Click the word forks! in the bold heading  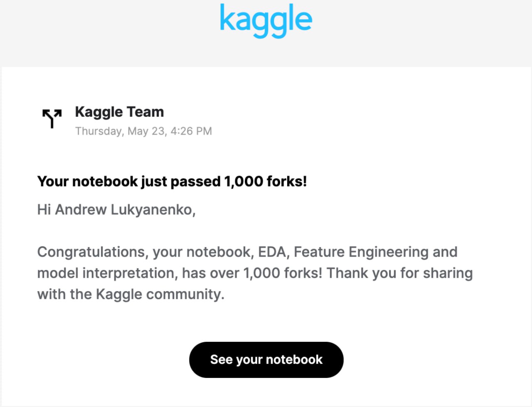(287, 181)
